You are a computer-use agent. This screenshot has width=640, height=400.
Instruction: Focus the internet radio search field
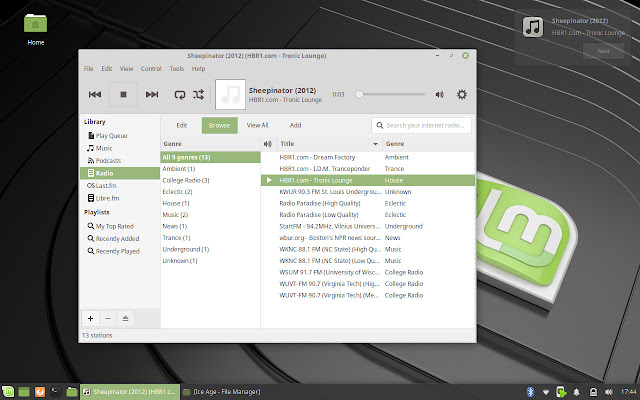(421, 125)
